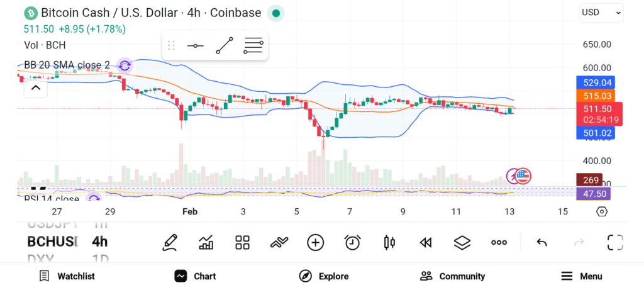Open the object tree layers icon
Screen dimensions: 644x290
click(x=462, y=242)
